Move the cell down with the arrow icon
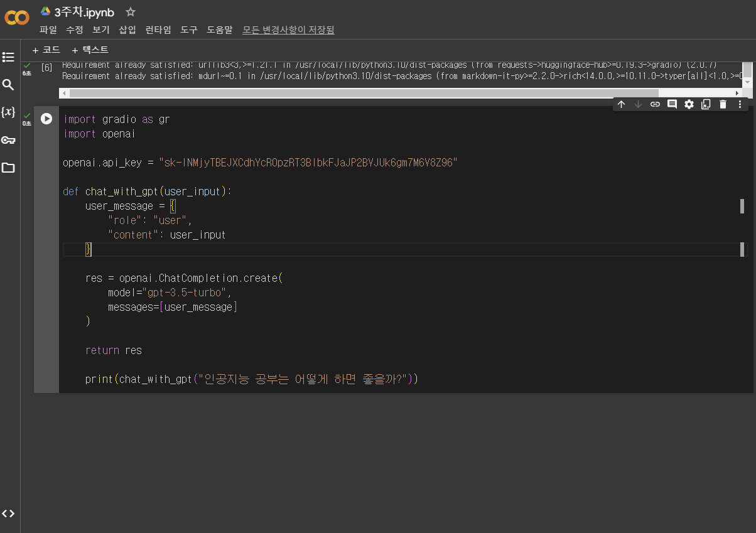The image size is (756, 533). pyautogui.click(x=638, y=104)
